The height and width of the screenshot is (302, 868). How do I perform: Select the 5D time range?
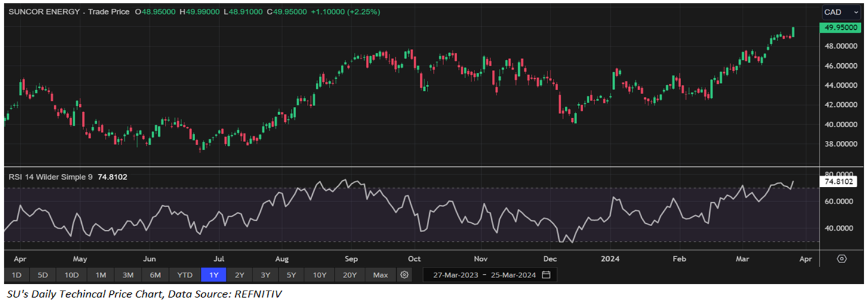(x=42, y=275)
